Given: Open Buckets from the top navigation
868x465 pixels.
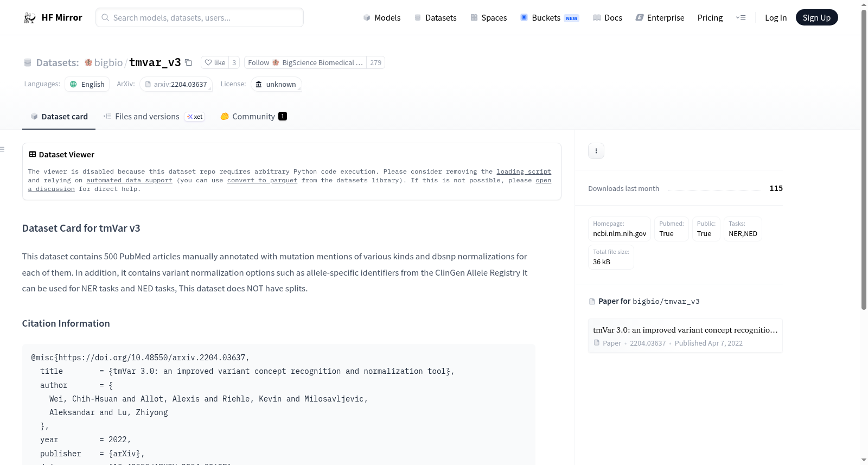Looking at the screenshot, I should (550, 18).
